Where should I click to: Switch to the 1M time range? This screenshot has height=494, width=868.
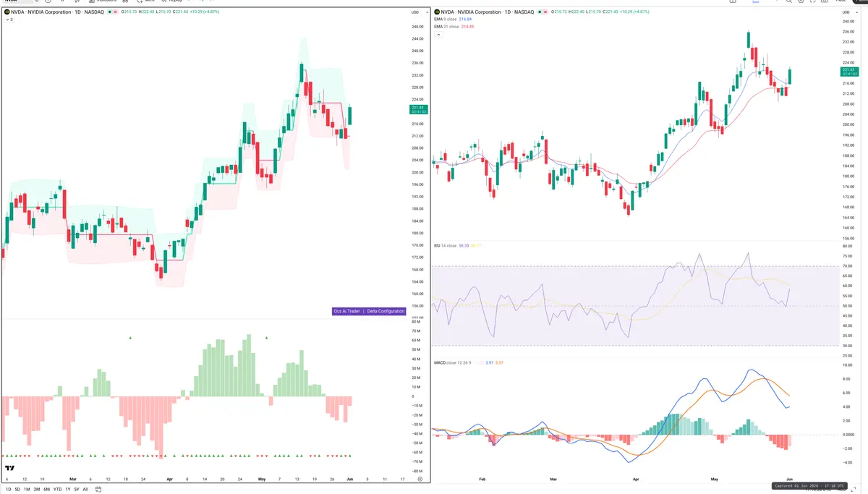pos(27,490)
